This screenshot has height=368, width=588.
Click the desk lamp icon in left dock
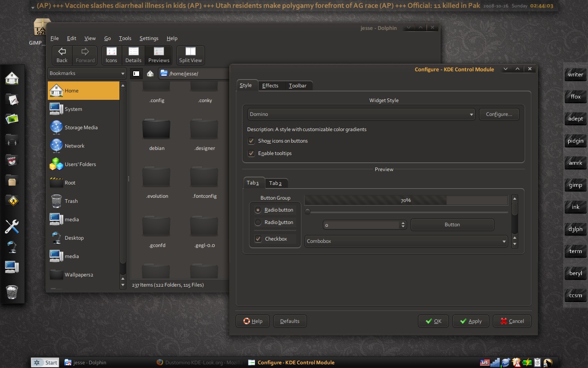12,247
